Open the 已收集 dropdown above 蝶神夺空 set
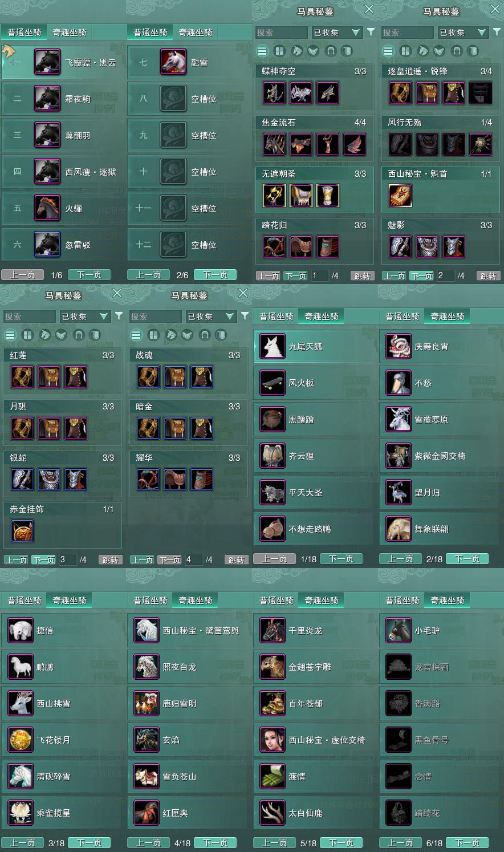The image size is (504, 852). pos(336,33)
